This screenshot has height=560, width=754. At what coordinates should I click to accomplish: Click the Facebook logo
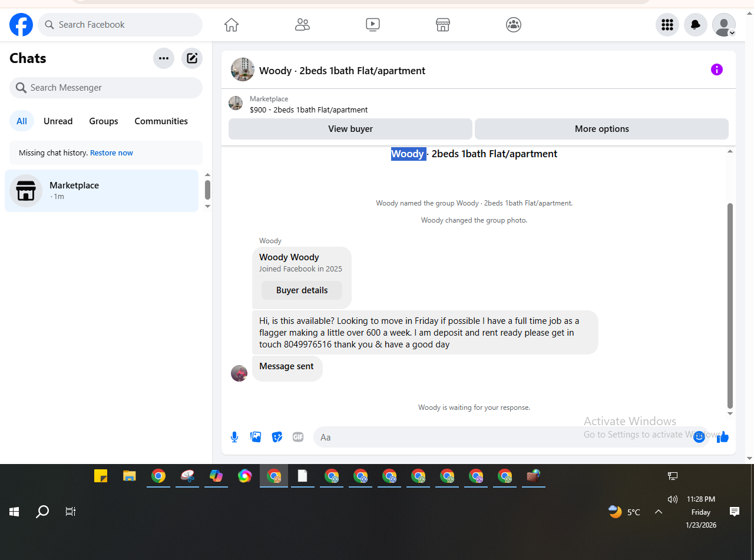coord(21,25)
